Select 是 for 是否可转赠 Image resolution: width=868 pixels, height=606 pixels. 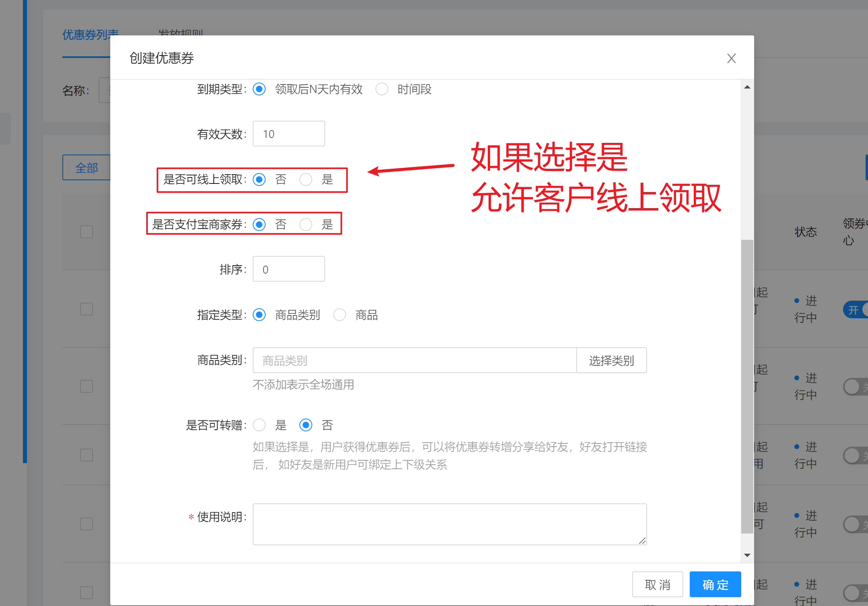point(259,425)
